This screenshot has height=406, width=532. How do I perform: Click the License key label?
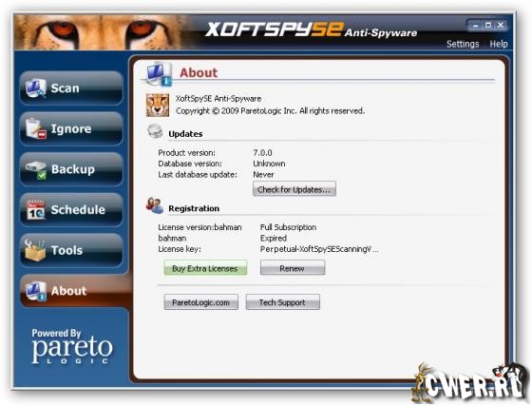(180, 249)
